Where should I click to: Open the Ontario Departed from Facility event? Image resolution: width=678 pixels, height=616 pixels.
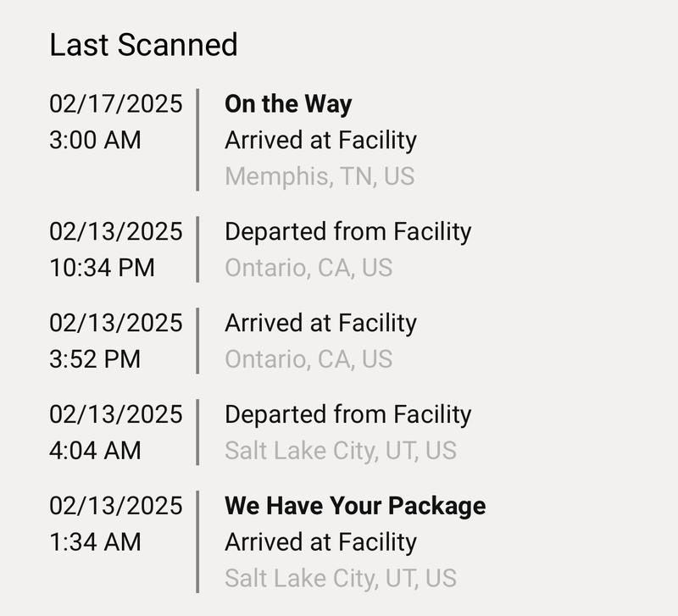[347, 231]
